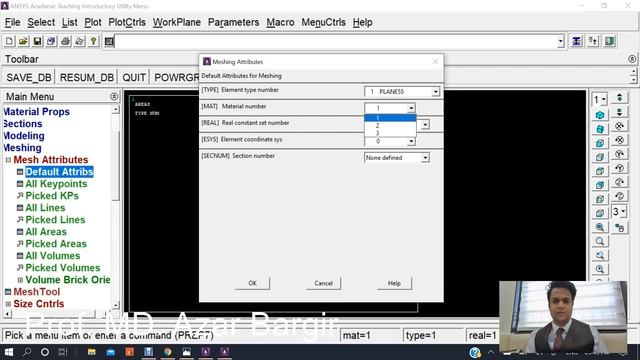This screenshot has width=640, height=360.
Task: Open the element type number dropdown showing PLANE55
Action: [x=436, y=91]
